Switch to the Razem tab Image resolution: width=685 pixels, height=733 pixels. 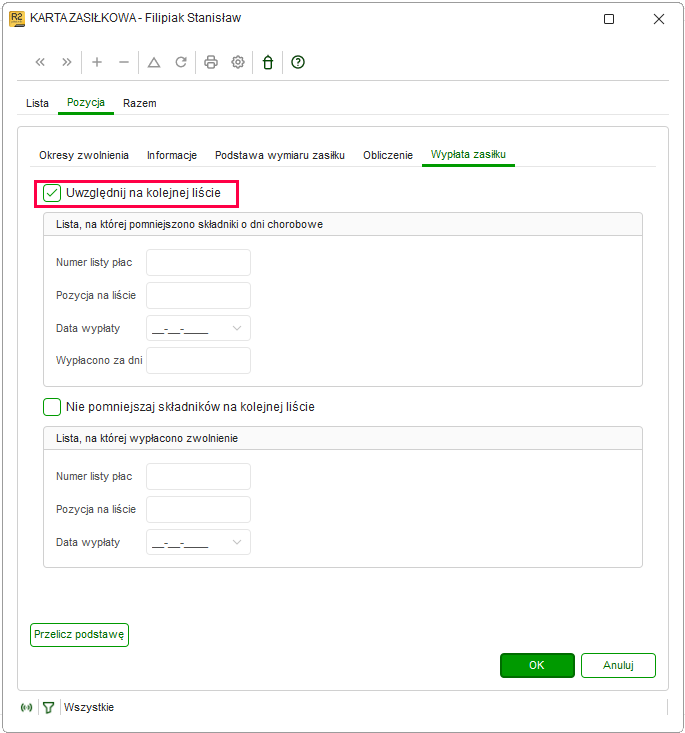pyautogui.click(x=139, y=103)
